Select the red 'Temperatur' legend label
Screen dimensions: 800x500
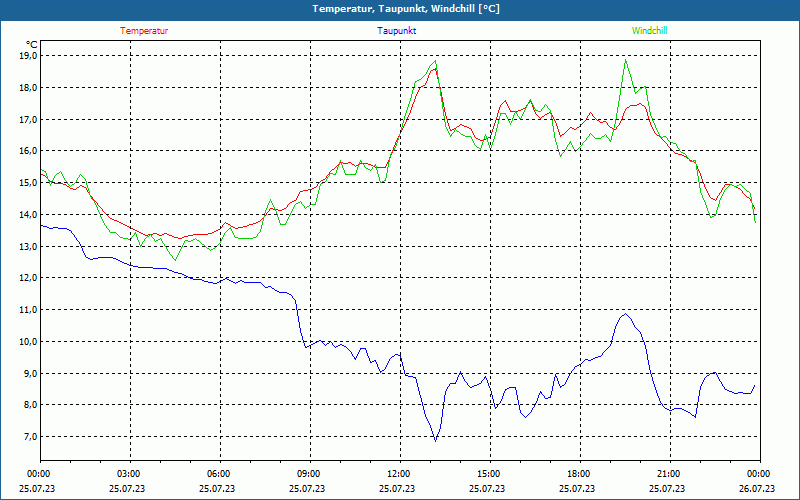coord(144,31)
